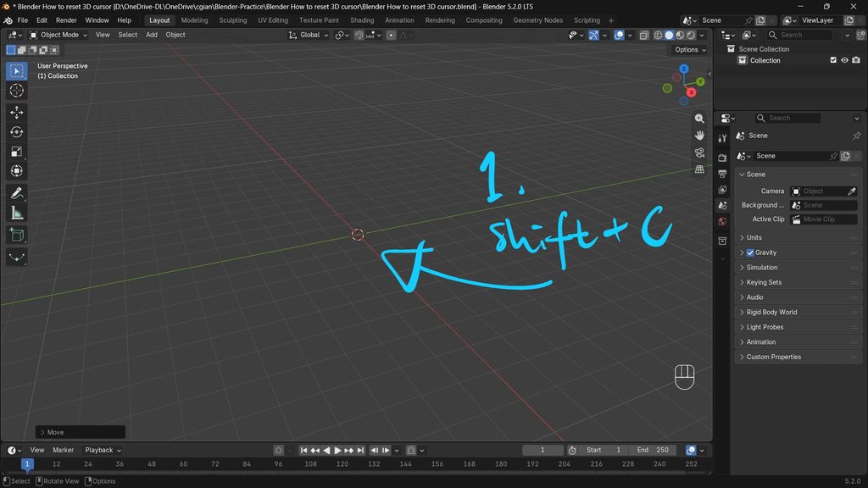Open the Render menu
868x488 pixels.
point(66,20)
